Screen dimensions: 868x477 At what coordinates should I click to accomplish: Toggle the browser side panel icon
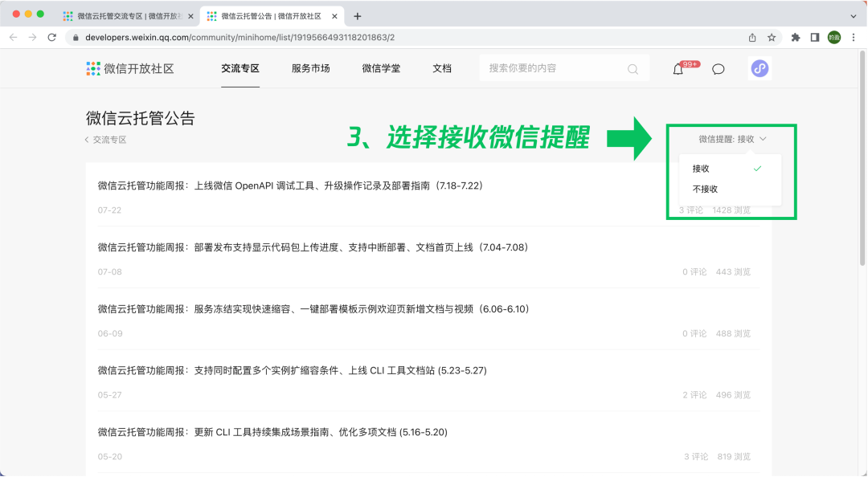coord(815,38)
